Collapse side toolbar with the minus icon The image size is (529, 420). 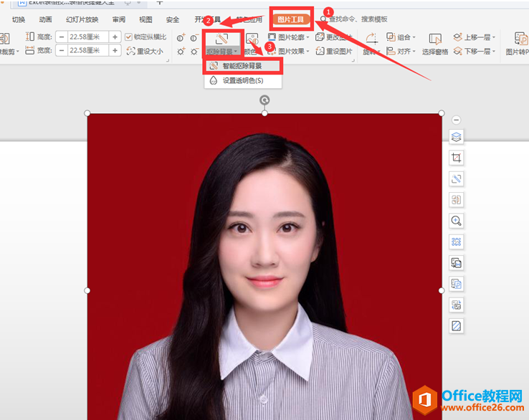(456, 120)
